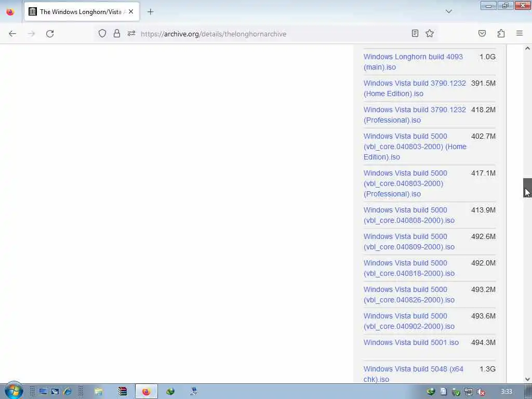Open the Firefox application hamburger menu

pos(520,33)
